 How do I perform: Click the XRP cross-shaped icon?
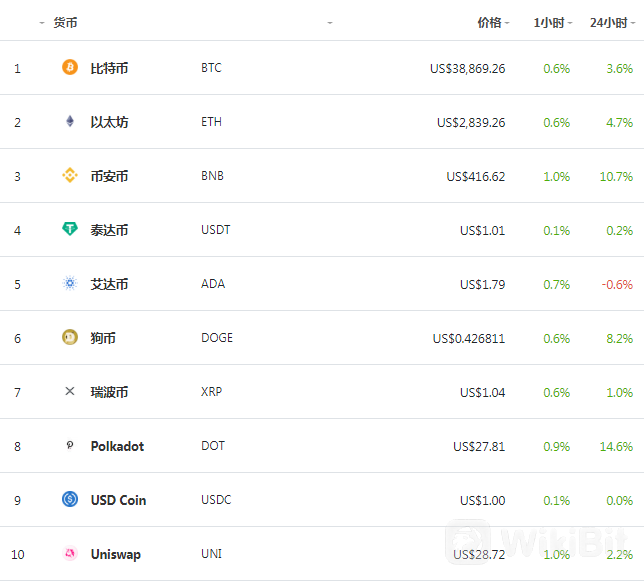point(70,392)
